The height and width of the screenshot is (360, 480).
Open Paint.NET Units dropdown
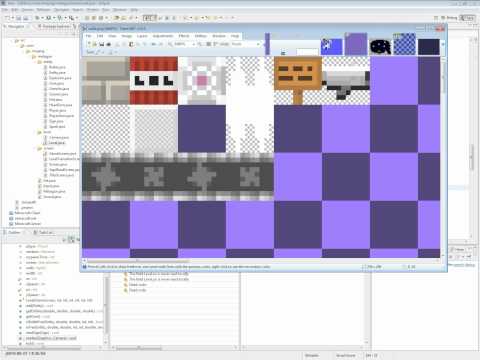pos(246,44)
